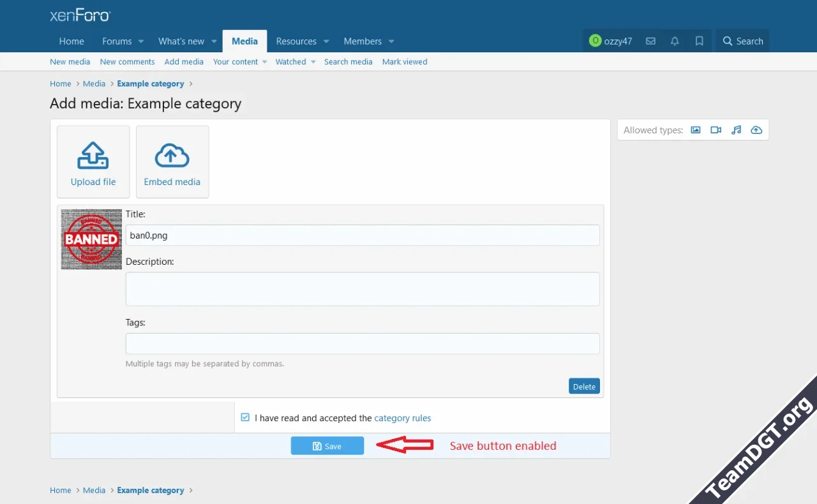Uncheck the category rules acceptance checkbox

[x=245, y=417]
